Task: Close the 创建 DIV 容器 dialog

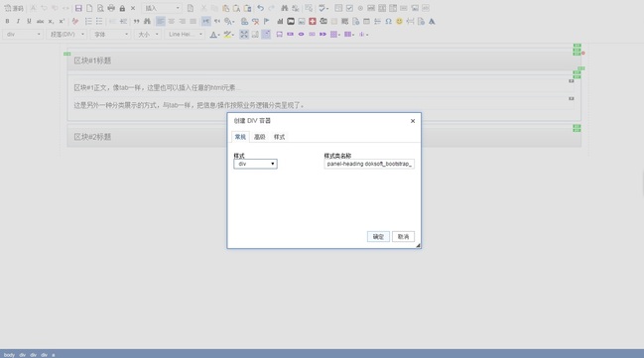Action: [413, 121]
